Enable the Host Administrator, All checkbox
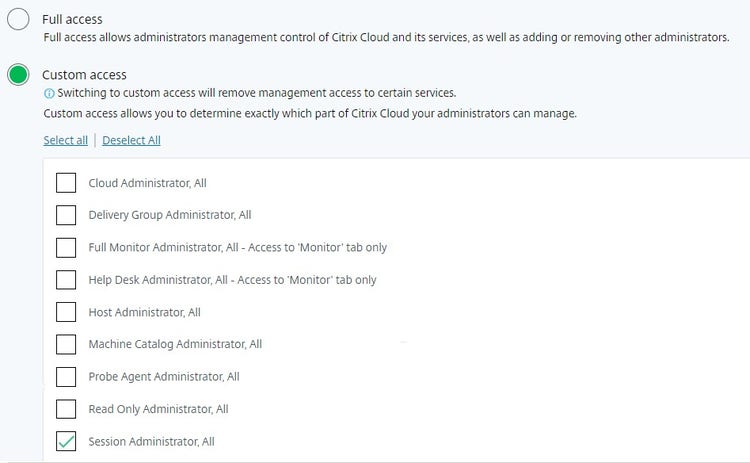This screenshot has height=463, width=750. [66, 312]
